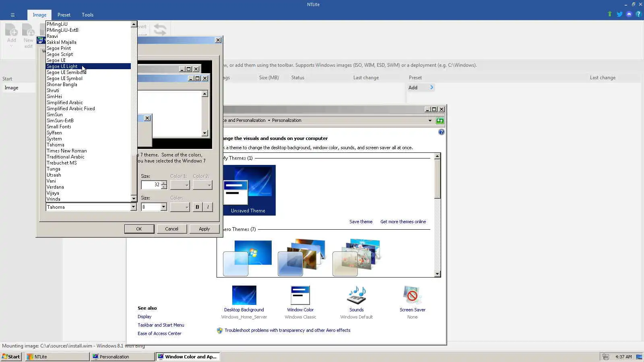Open Troubleshoot problems with transparency link
This screenshot has width=644, height=362.
(x=287, y=331)
